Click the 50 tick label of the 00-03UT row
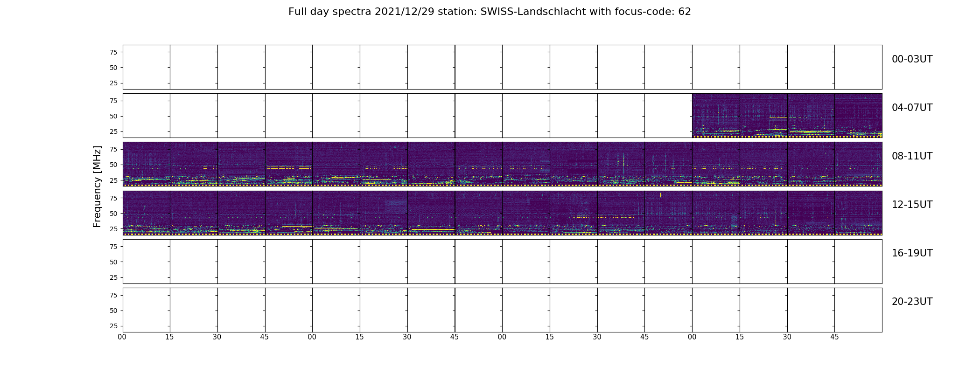The width and height of the screenshot is (980, 373). [x=113, y=68]
